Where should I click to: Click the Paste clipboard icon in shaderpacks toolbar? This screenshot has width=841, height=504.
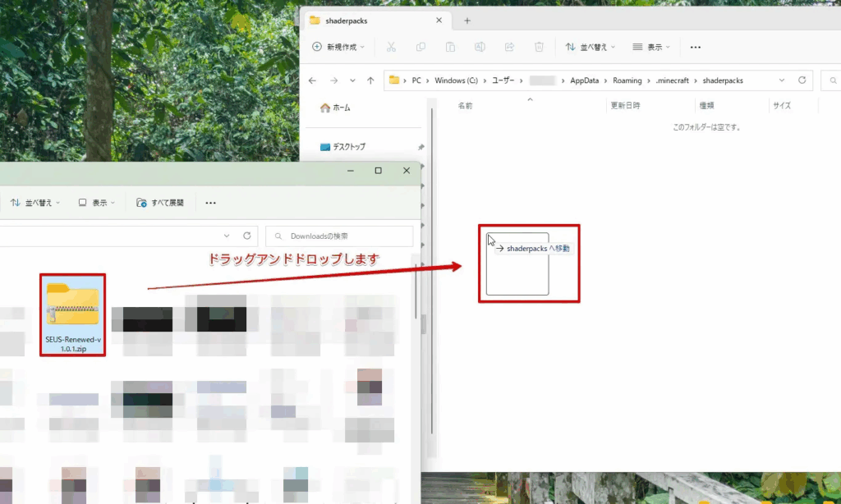pos(450,48)
